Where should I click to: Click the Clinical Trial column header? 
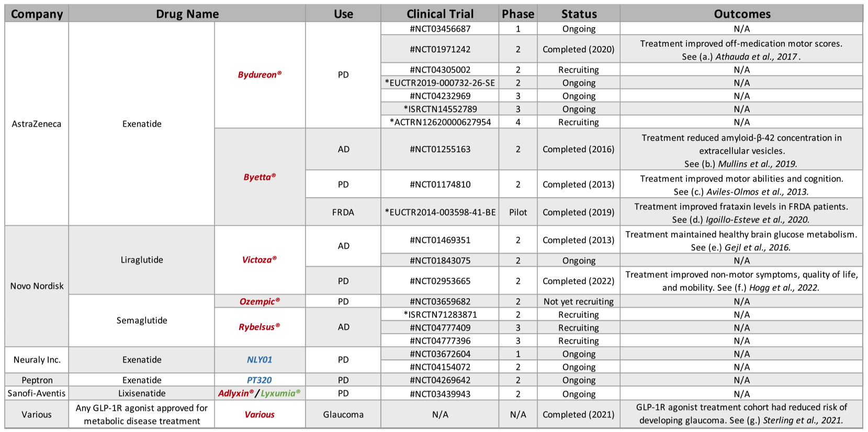click(440, 14)
